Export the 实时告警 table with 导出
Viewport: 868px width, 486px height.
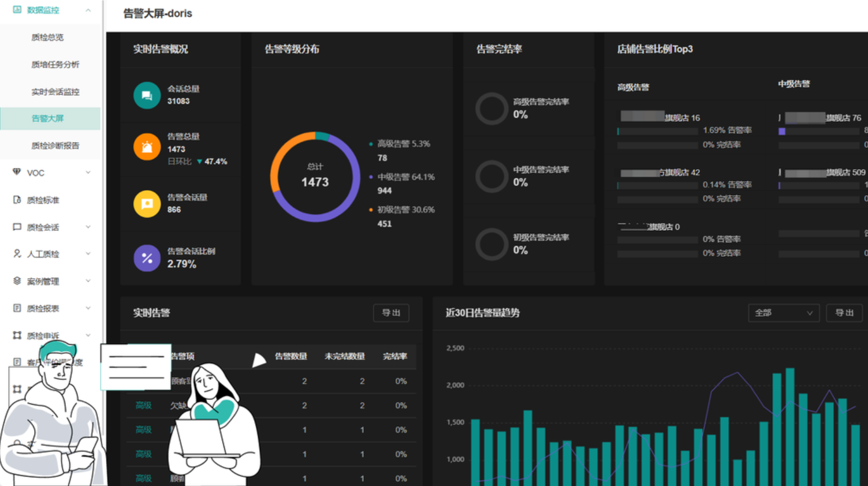pyautogui.click(x=391, y=313)
